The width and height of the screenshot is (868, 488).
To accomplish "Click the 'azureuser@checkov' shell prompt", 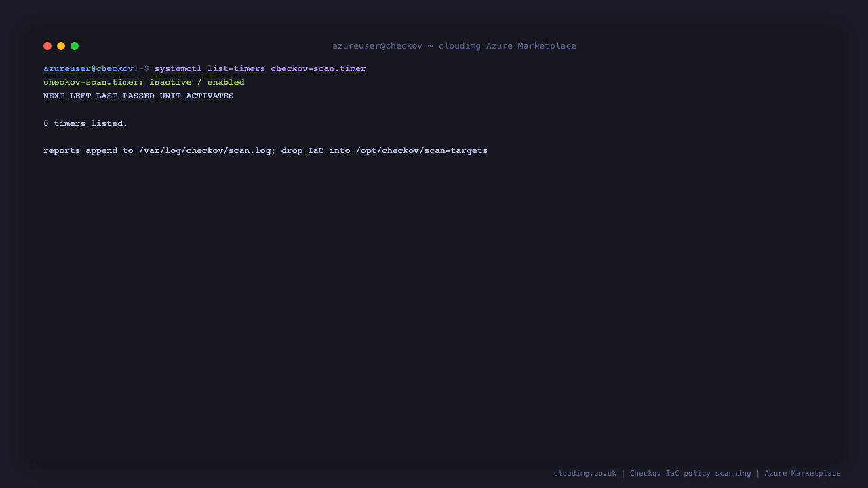I will [x=88, y=68].
